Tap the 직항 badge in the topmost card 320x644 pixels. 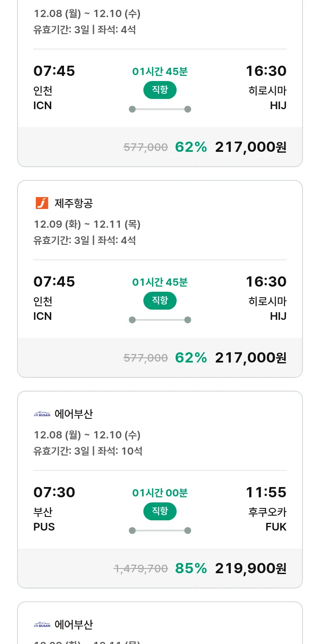point(160,90)
